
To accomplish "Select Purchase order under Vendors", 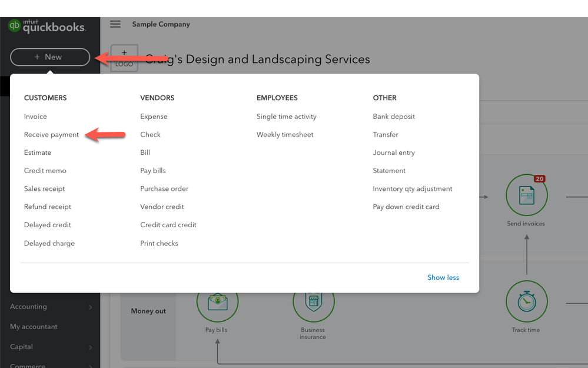I will 164,189.
